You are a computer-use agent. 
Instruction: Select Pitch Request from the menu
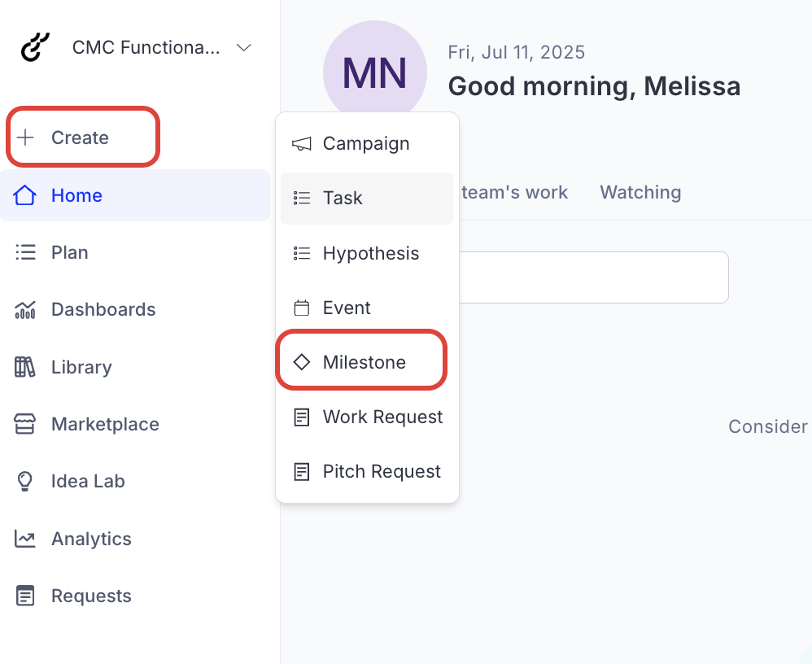[x=382, y=471]
